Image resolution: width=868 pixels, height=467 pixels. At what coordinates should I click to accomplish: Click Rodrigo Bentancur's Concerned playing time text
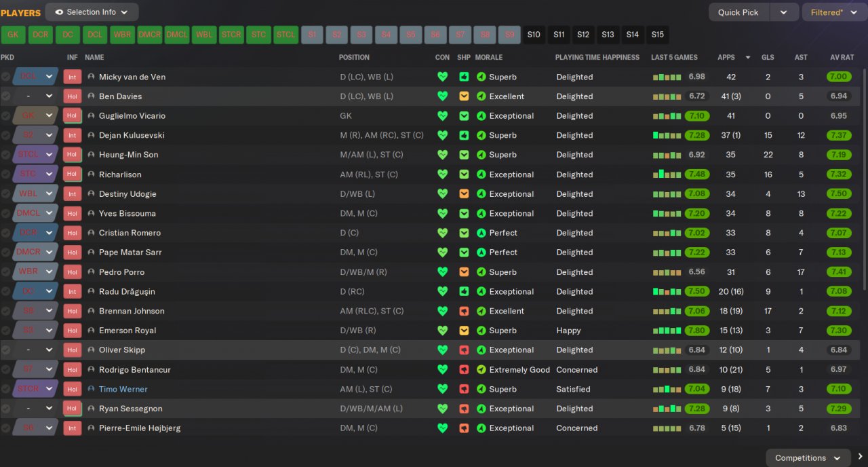tap(577, 370)
